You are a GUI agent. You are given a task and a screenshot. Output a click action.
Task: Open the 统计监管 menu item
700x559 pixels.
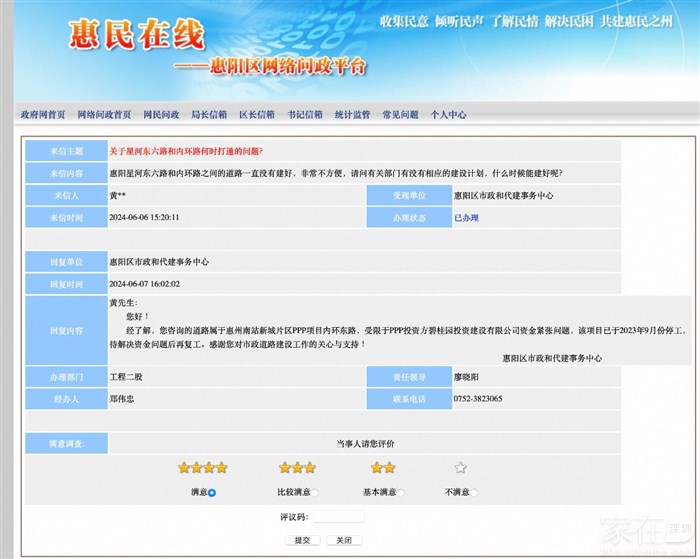click(352, 115)
